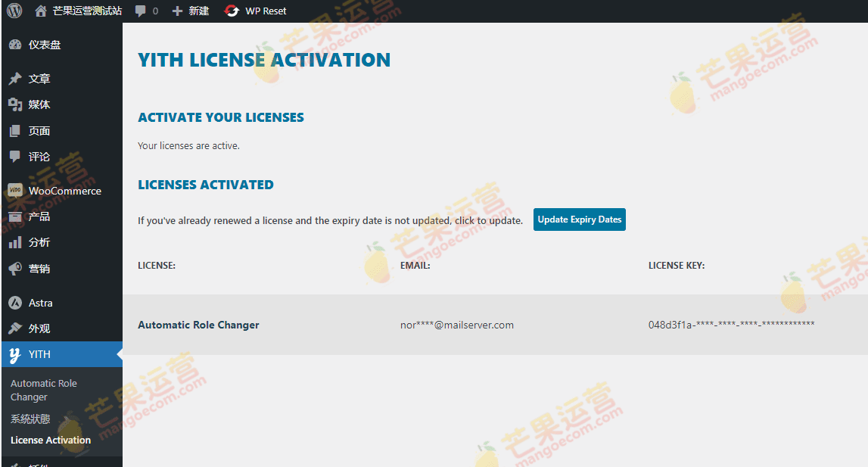
Task: Click the 分析 bar chart icon
Action: click(x=15, y=242)
